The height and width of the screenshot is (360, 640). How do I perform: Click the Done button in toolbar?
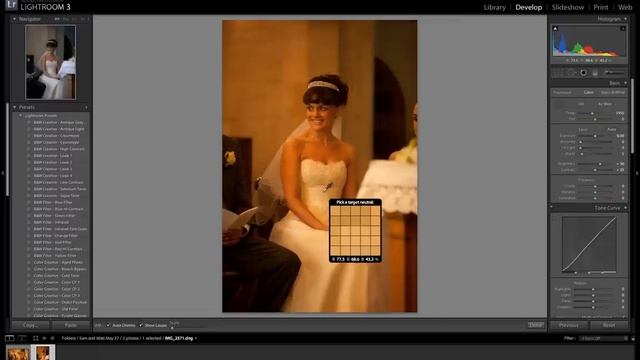click(536, 325)
